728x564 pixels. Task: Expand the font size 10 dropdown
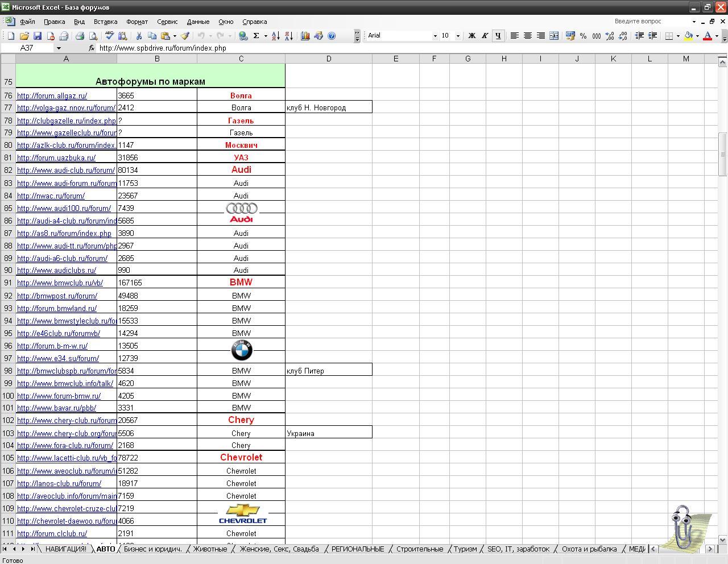(458, 36)
